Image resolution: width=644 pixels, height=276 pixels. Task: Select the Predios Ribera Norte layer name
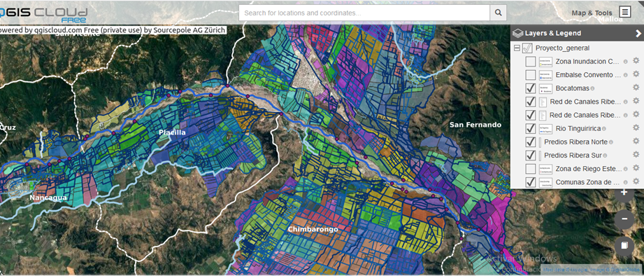(x=575, y=142)
